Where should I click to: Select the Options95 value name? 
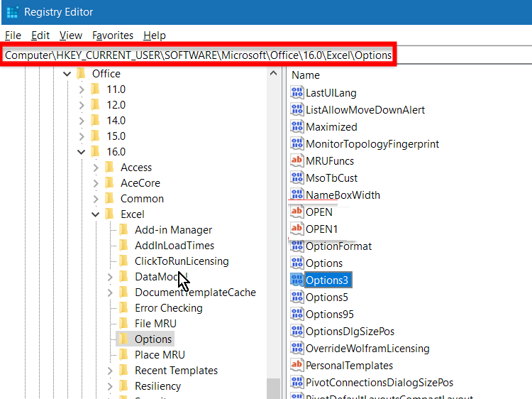pos(329,315)
